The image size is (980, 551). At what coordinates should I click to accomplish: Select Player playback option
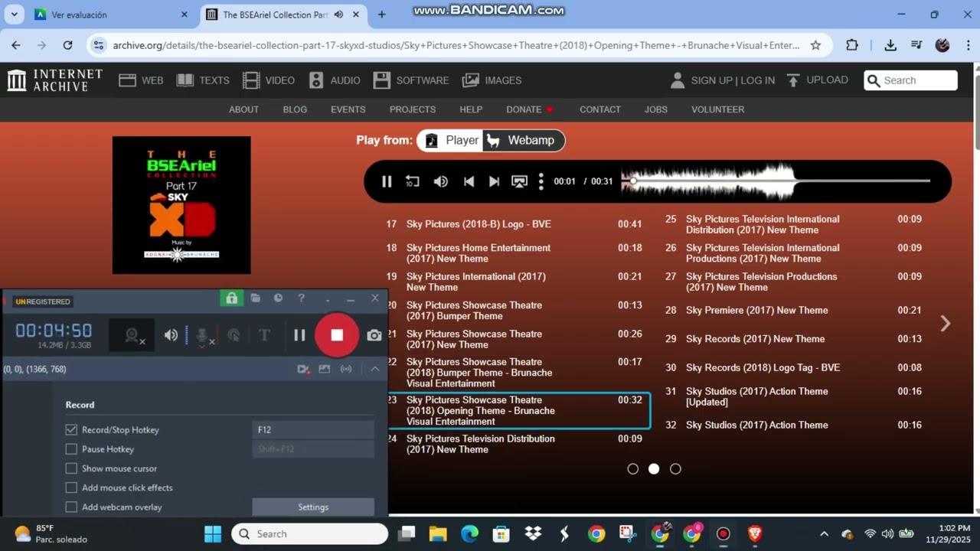[452, 140]
